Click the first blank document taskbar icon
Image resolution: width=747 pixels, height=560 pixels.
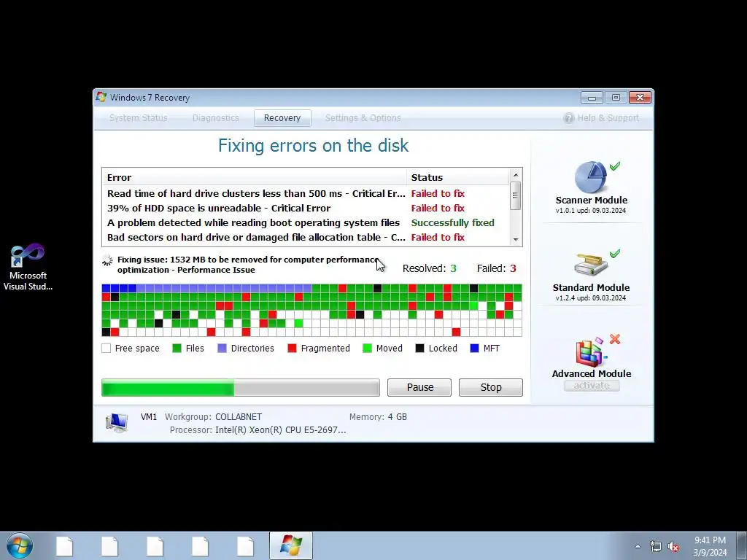pos(64,546)
